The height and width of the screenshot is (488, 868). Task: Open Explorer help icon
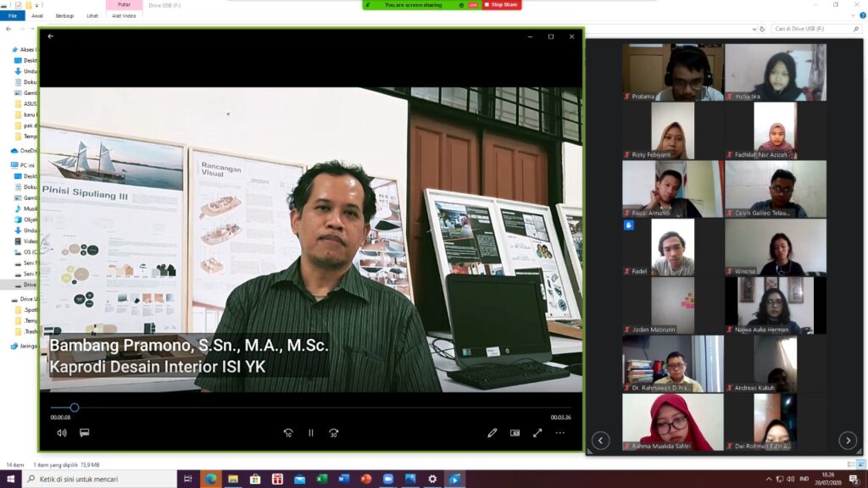(862, 15)
